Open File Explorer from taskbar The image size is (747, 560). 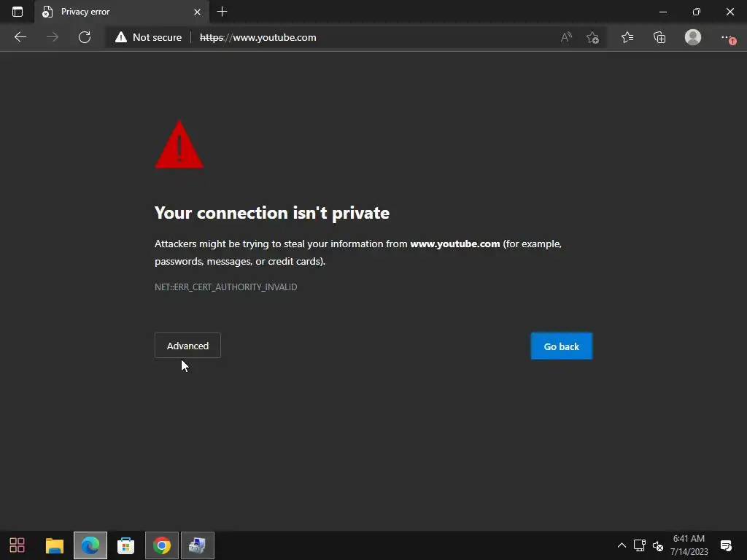click(54, 545)
